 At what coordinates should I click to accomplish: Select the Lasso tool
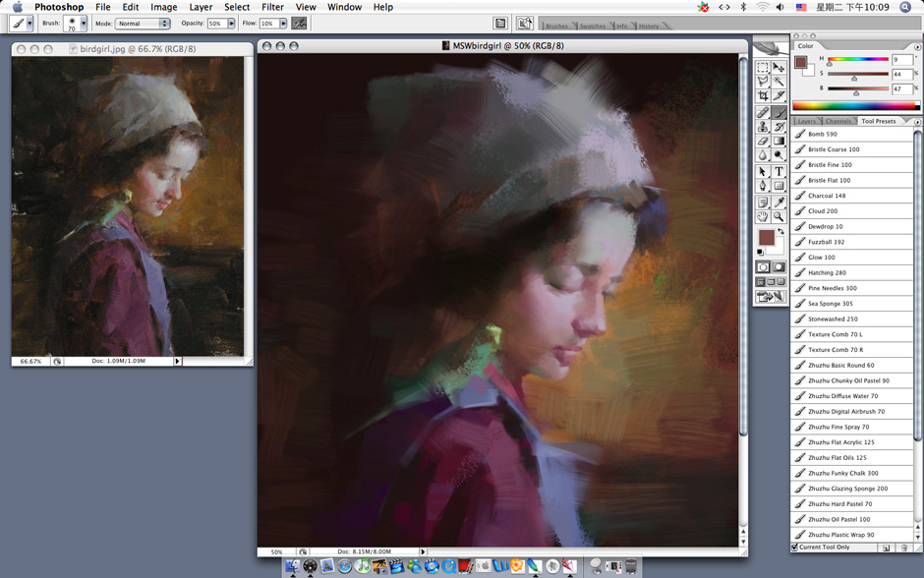[763, 82]
